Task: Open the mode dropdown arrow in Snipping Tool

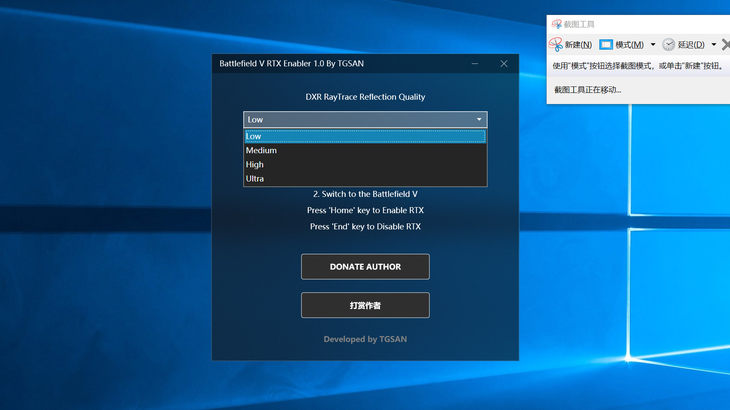Action: coord(653,45)
